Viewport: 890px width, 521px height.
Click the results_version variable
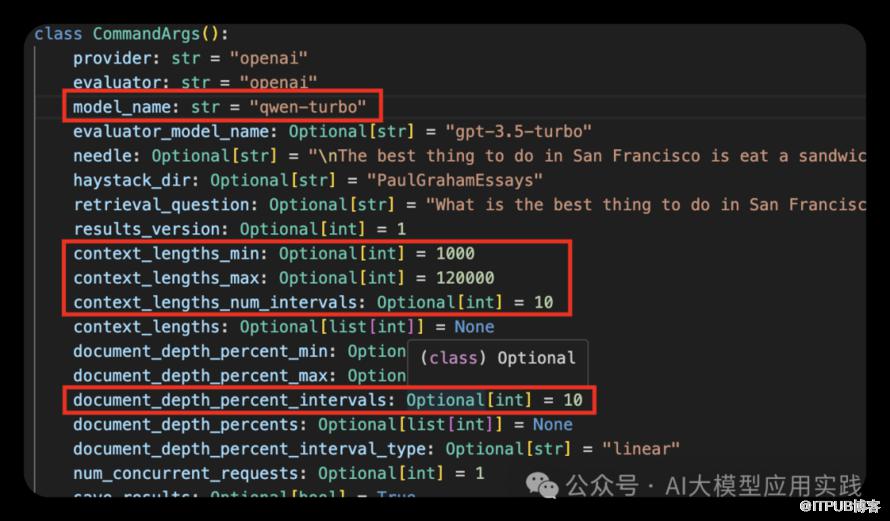pyautogui.click(x=146, y=229)
